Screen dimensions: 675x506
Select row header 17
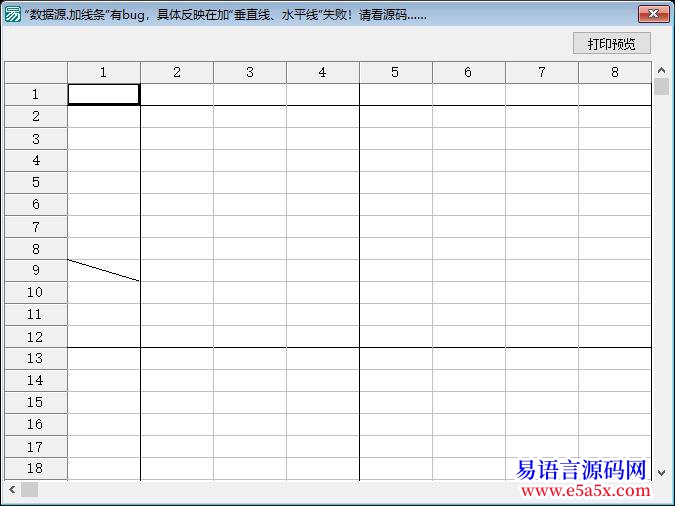(36, 447)
